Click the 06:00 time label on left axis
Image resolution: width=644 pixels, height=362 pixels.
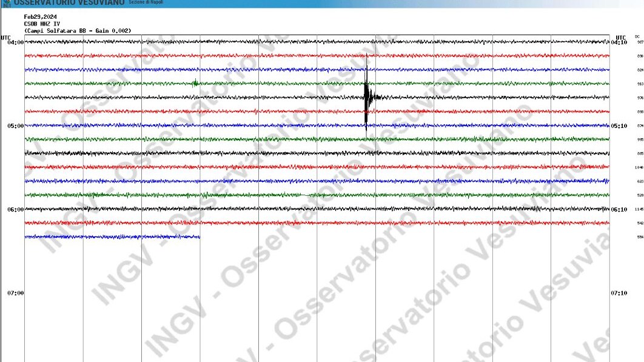(16, 210)
